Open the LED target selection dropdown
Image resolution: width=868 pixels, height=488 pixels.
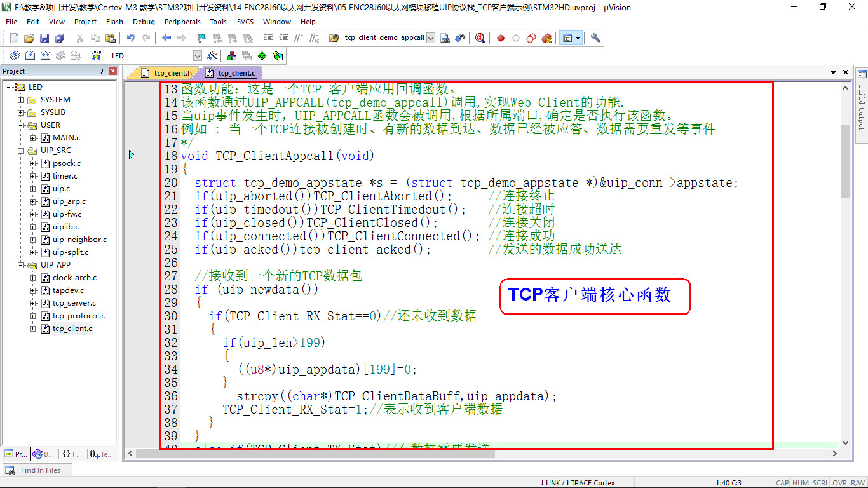(197, 56)
